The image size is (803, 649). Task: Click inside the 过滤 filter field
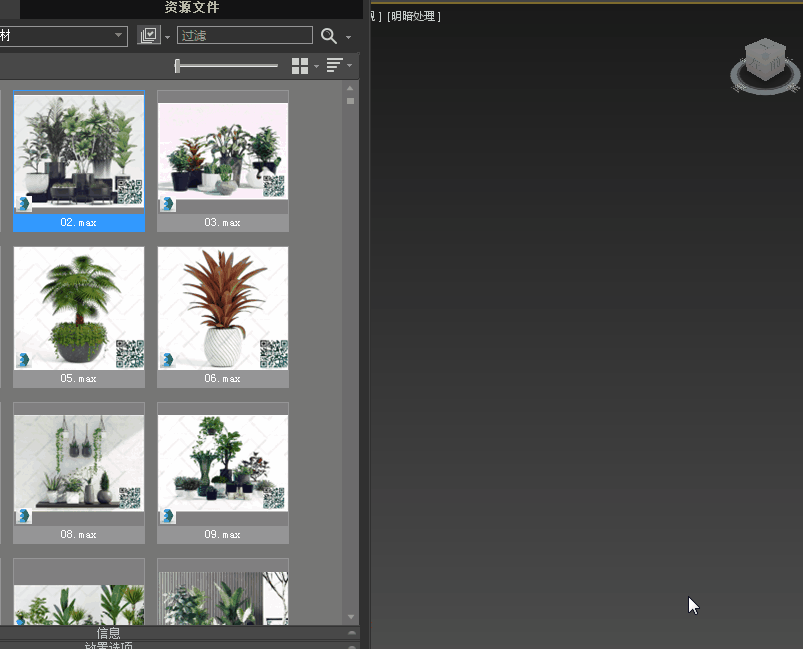coord(245,36)
